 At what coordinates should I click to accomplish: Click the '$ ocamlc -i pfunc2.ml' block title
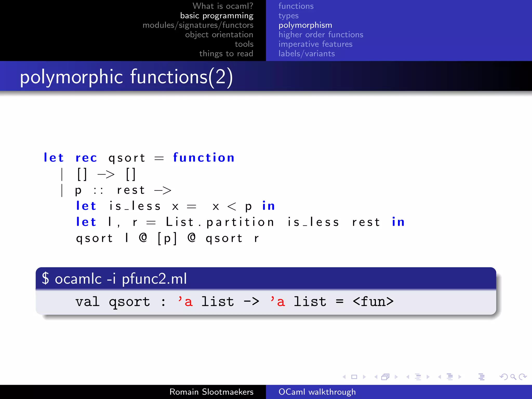[x=114, y=279]
